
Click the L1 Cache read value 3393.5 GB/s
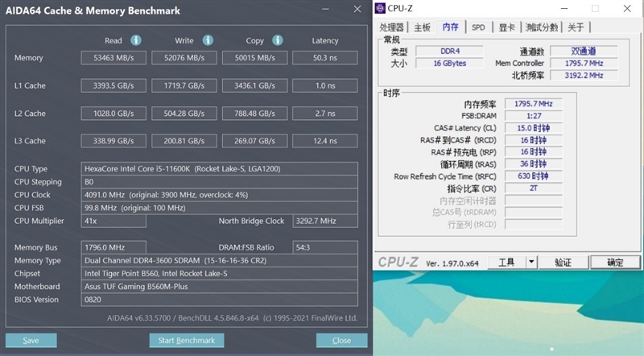click(x=114, y=85)
